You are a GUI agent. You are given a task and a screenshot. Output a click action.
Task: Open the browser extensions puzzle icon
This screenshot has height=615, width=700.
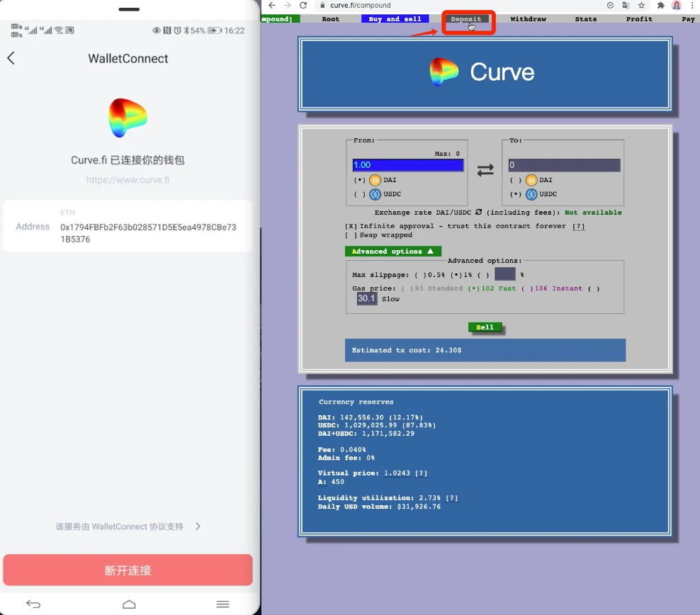coord(661,6)
